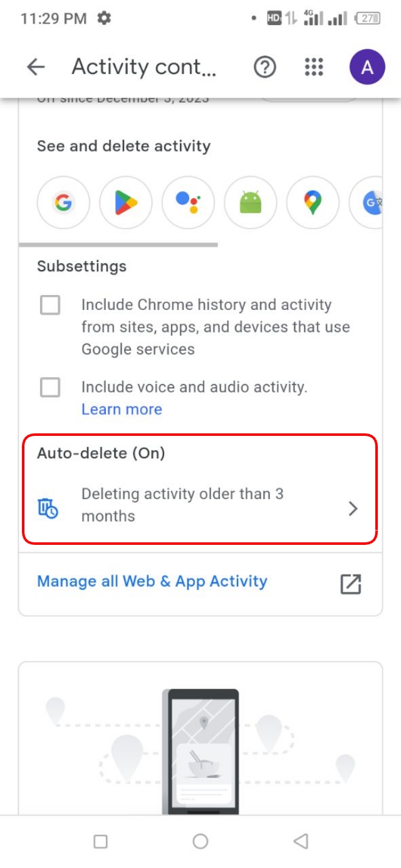
Task: Select the Google Maps icon
Action: pos(312,203)
